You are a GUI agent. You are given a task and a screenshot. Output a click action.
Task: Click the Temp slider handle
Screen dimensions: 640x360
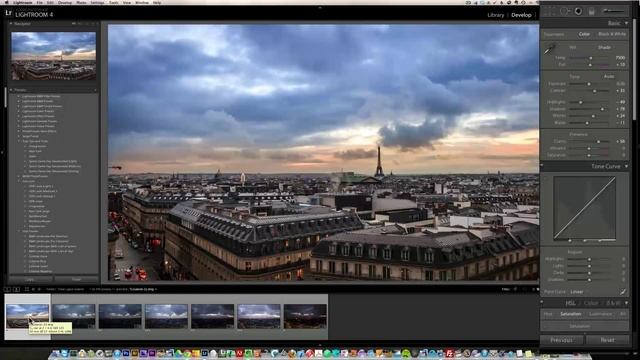click(x=591, y=58)
